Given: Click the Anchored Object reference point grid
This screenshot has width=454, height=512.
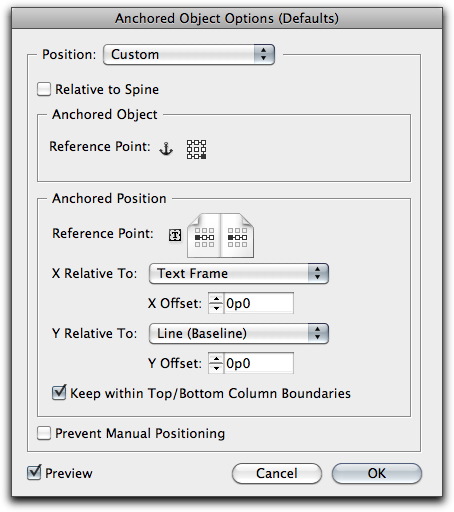Looking at the screenshot, I should [196, 149].
